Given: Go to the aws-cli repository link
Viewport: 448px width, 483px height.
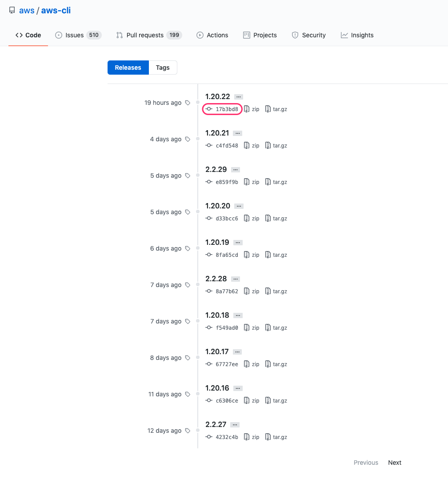Looking at the screenshot, I should pos(56,10).
